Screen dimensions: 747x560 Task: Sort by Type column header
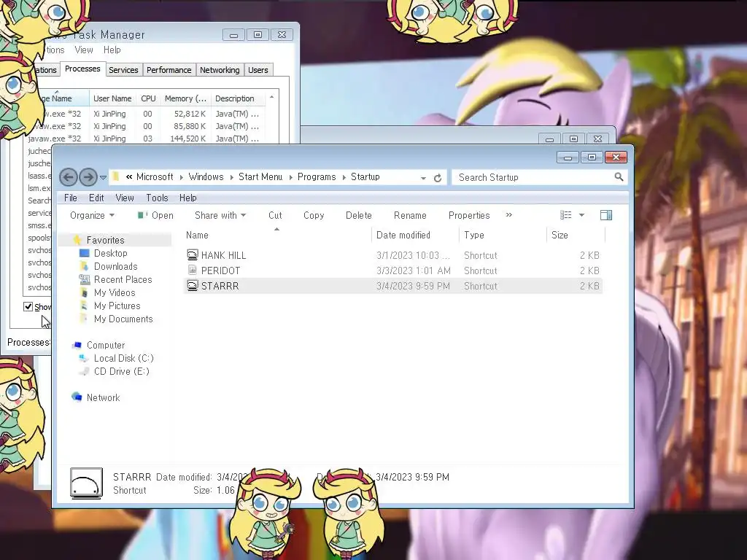pyautogui.click(x=474, y=235)
